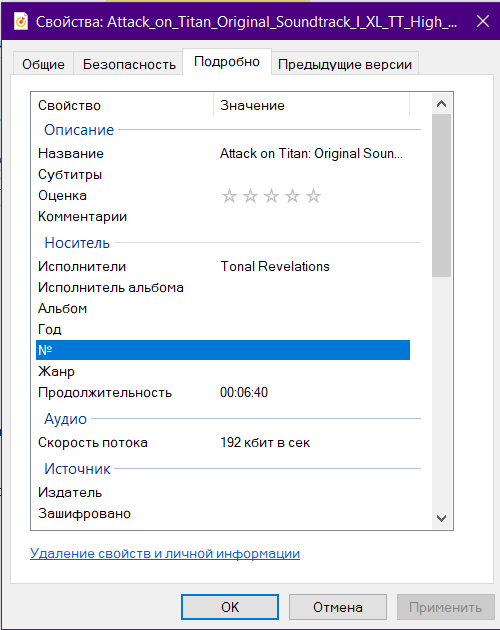Click the scrollbar up arrow

coord(441,104)
